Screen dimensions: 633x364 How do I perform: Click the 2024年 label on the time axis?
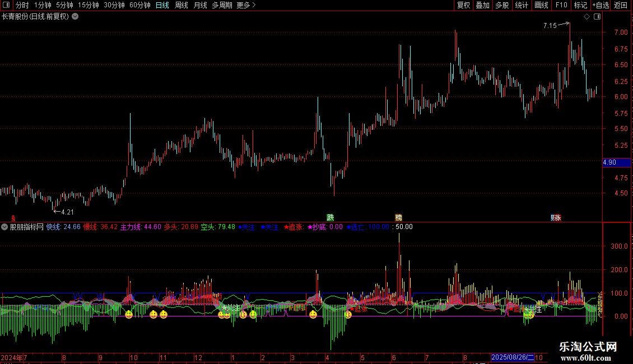12,357
